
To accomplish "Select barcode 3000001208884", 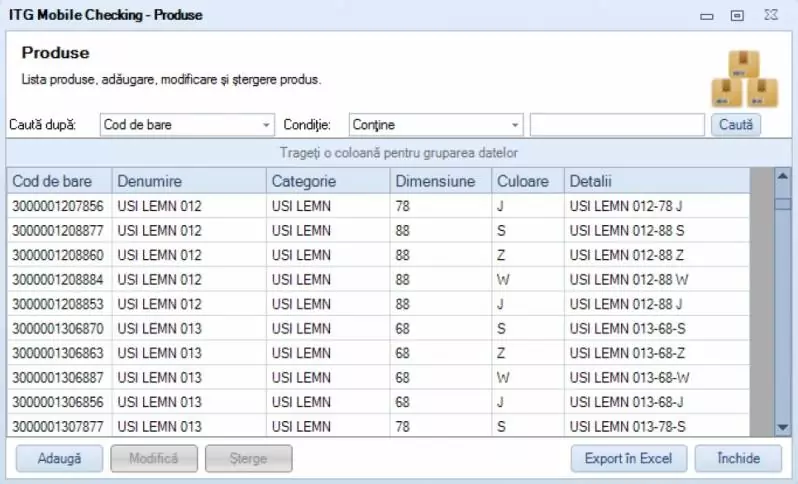I will (x=58, y=279).
